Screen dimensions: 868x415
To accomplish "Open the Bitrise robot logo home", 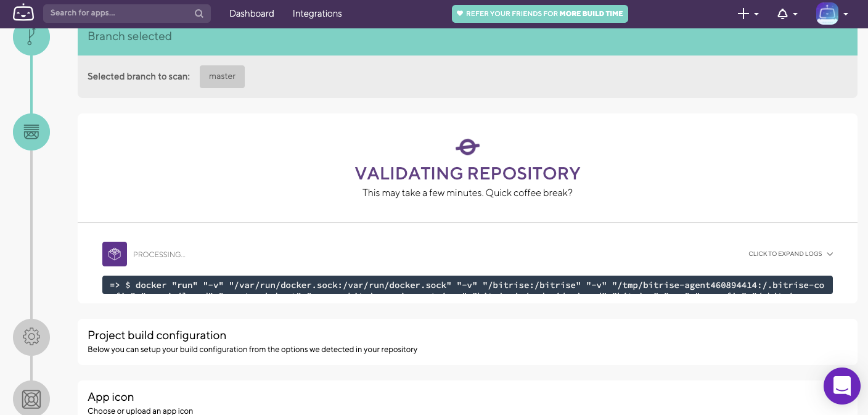I will (23, 13).
